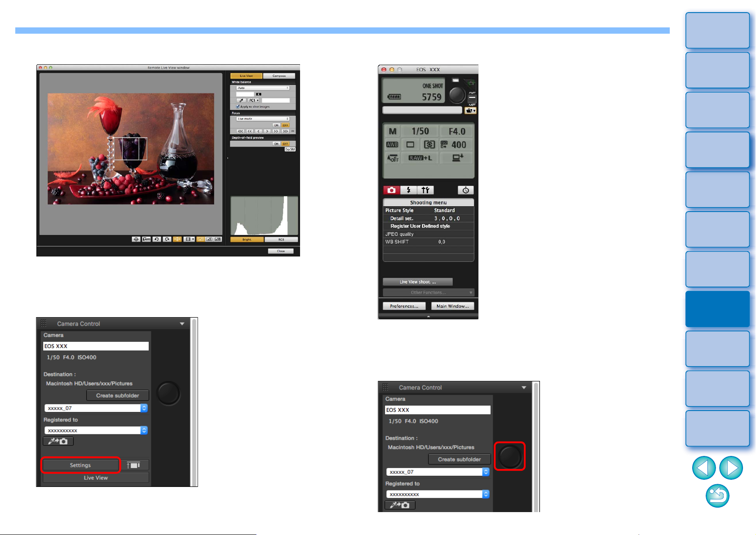
Task: Turn Depth-of-field preview ON
Action: pyautogui.click(x=276, y=144)
